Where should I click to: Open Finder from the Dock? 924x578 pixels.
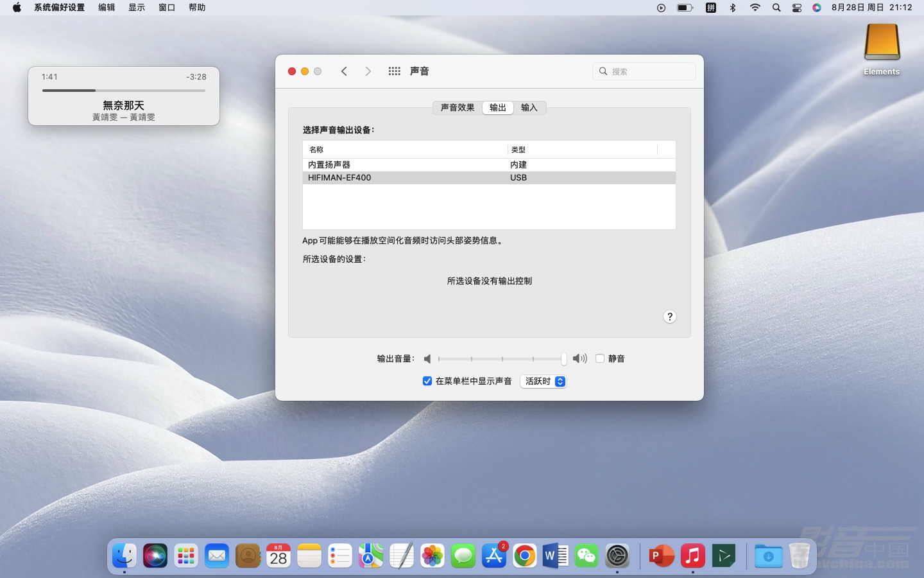(124, 556)
